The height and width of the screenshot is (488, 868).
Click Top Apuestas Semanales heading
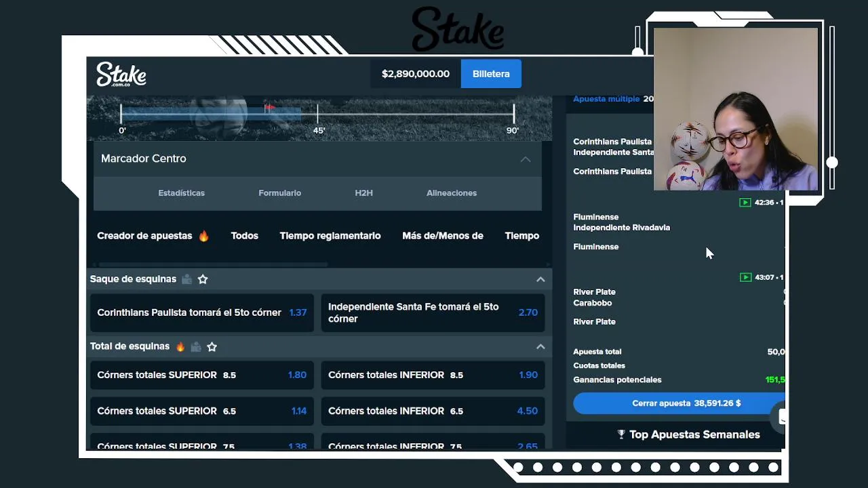(x=694, y=434)
